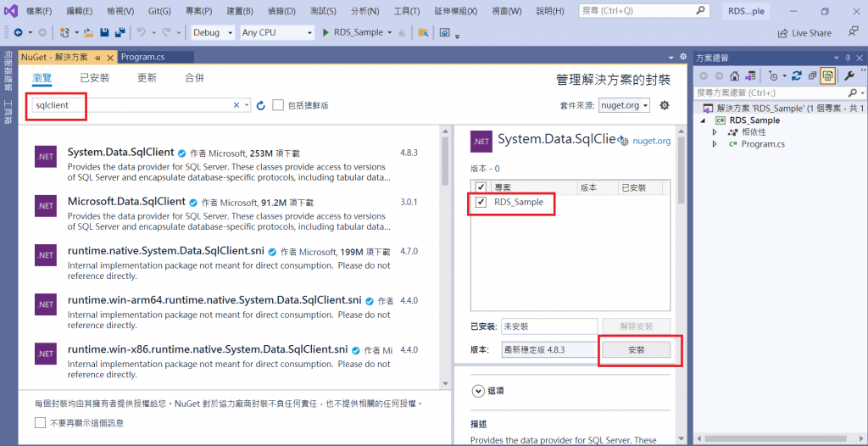Click the Quick Launch search box (Ctrl+Q)
Image resolution: width=868 pixels, height=446 pixels.
644,10
